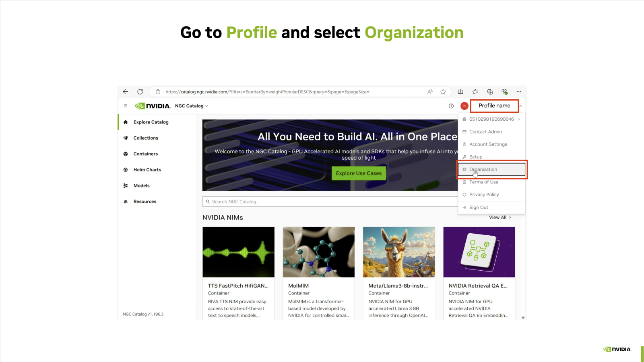The image size is (644, 362).
Task: Open the Meta/Llama3-8b-instruct llama thumbnail
Action: 399,252
